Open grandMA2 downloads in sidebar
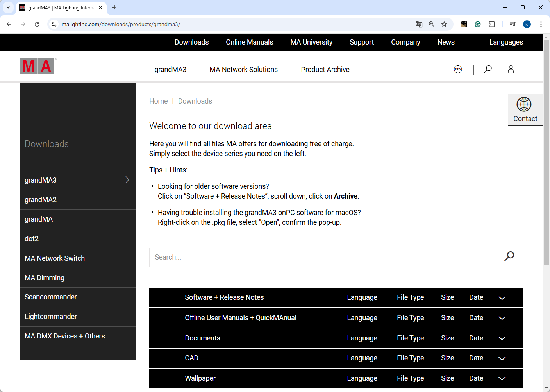The height and width of the screenshot is (392, 550). (41, 200)
